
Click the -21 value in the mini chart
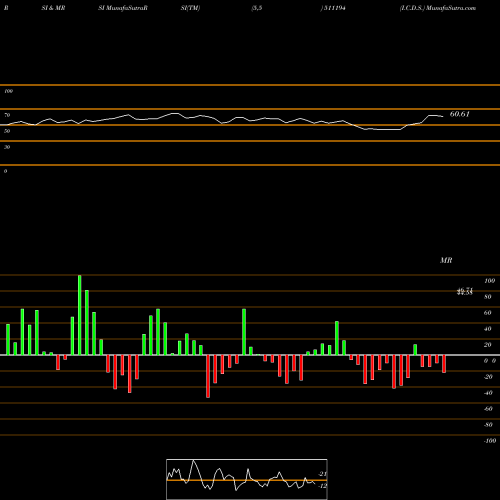322,474
